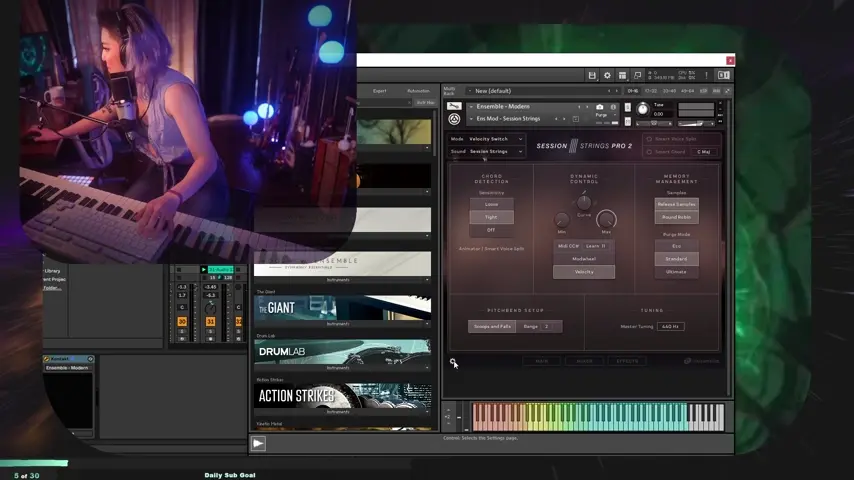Click the exclamation panic button
Image resolution: width=854 pixels, height=480 pixels.
(x=706, y=75)
